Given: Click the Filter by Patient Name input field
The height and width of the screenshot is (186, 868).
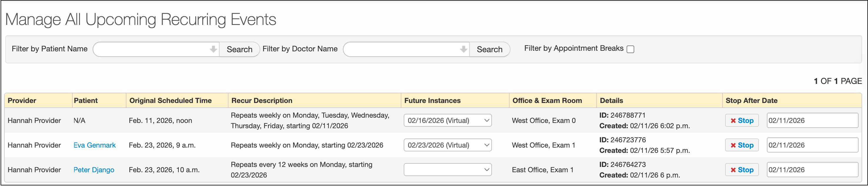Looking at the screenshot, I should point(152,50).
